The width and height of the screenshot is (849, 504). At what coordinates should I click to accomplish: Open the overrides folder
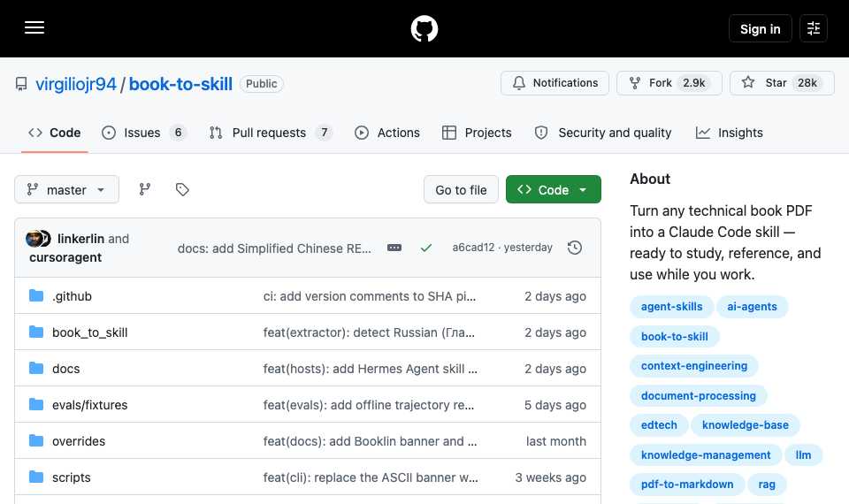pyautogui.click(x=79, y=441)
